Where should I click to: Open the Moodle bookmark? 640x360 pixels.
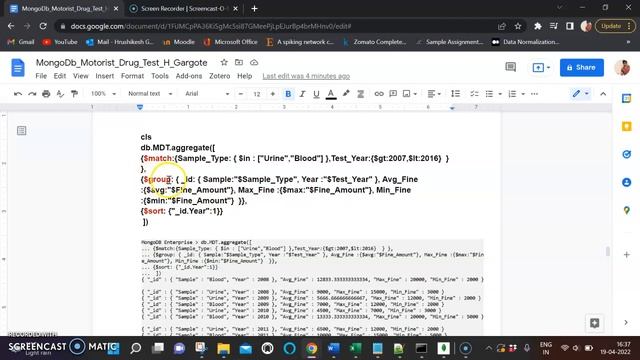179,42
